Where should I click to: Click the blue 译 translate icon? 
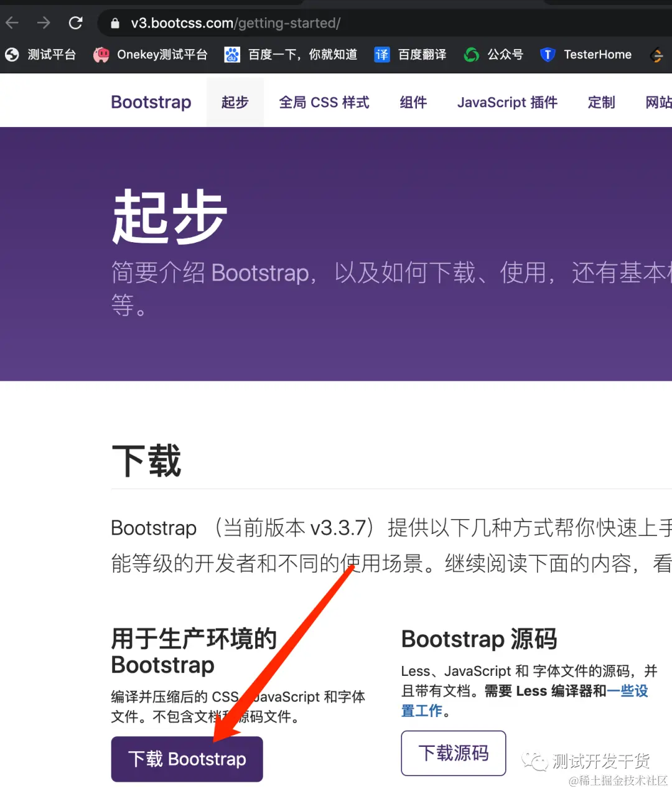point(381,55)
